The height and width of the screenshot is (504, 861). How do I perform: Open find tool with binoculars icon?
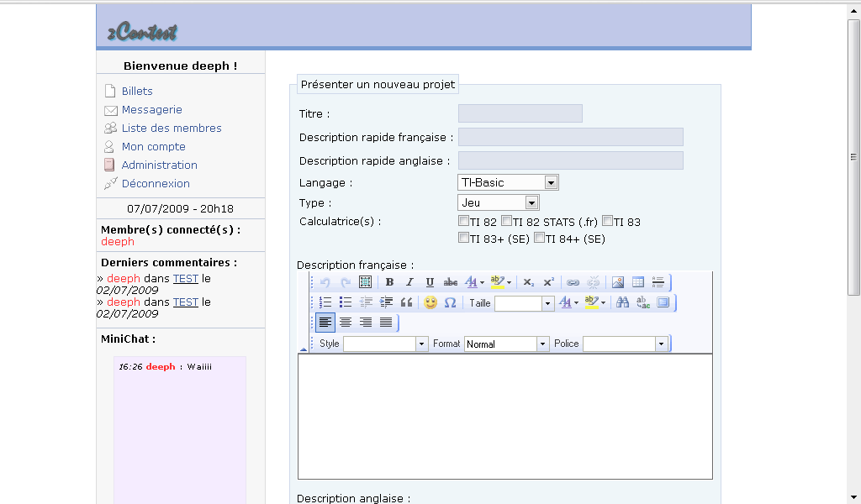pyautogui.click(x=623, y=302)
